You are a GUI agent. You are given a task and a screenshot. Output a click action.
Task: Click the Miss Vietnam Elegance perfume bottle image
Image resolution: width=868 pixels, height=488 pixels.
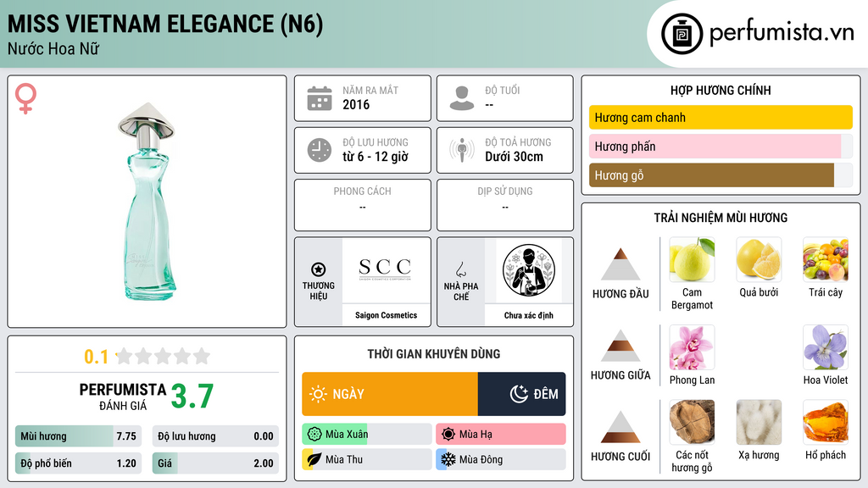(x=146, y=202)
